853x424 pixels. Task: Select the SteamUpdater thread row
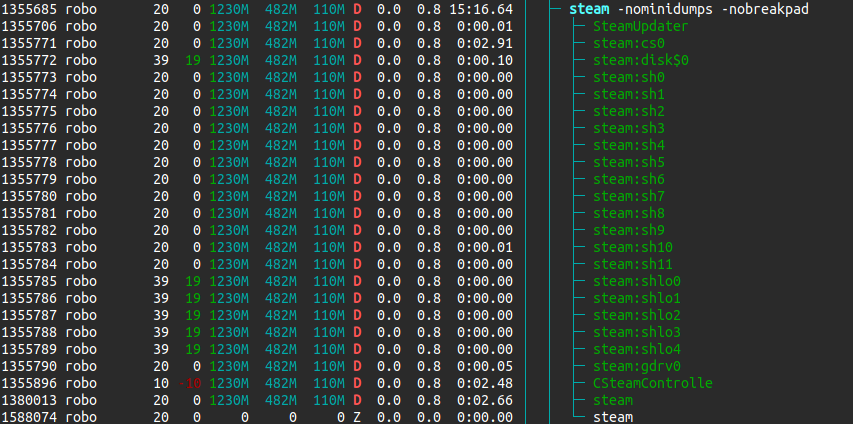point(640,26)
